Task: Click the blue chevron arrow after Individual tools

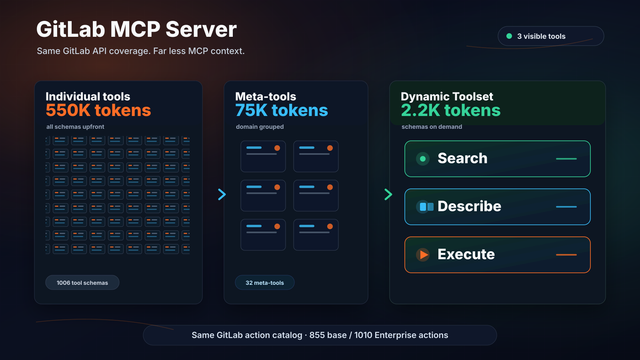Action: tap(222, 194)
